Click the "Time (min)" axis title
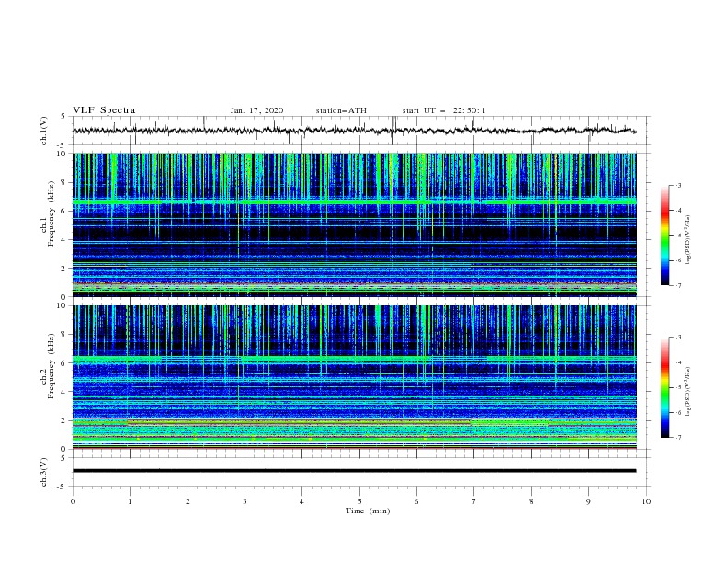 [368, 511]
